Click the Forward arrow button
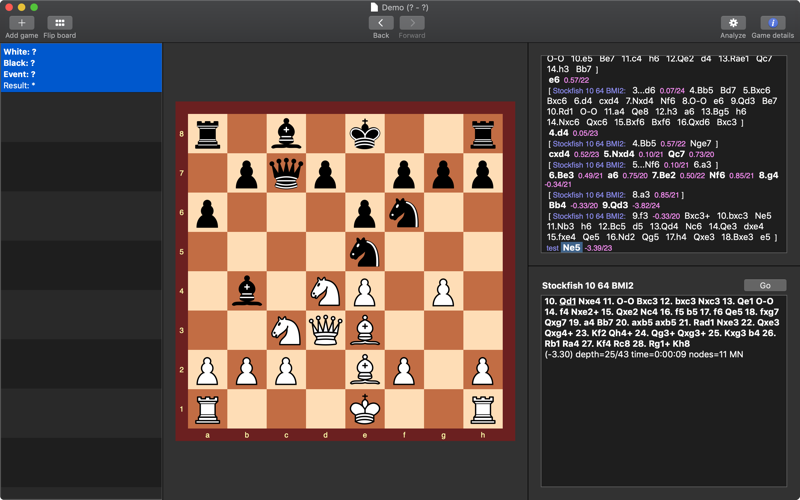800x500 pixels. click(x=412, y=23)
